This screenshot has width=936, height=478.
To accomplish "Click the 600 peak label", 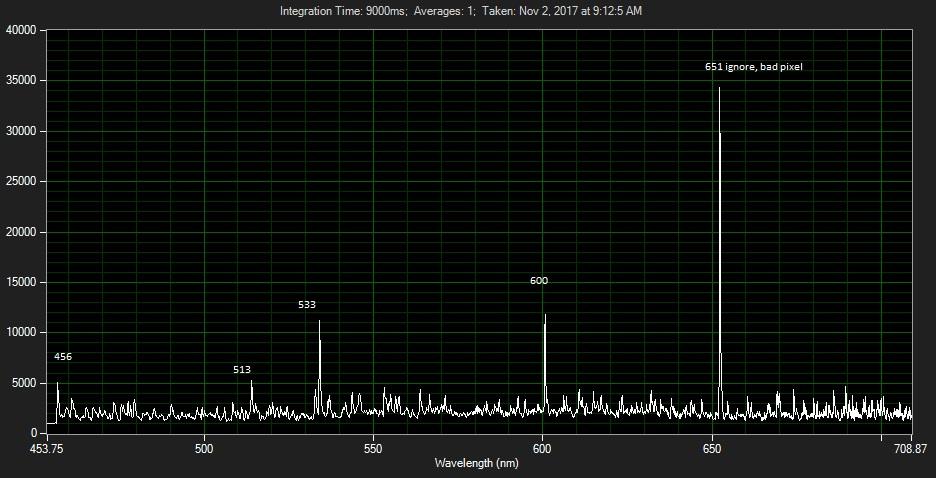I will 538,281.
